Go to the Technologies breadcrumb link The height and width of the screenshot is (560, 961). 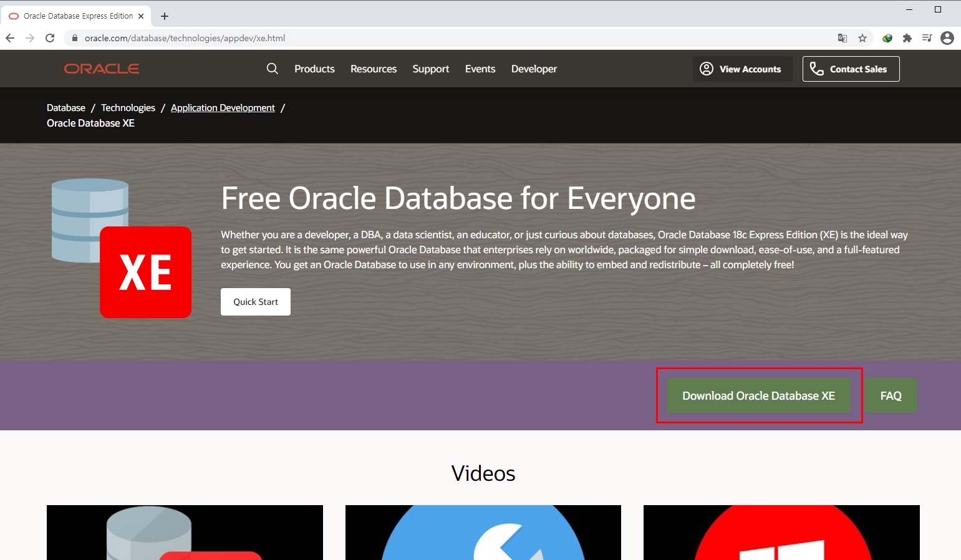[x=128, y=108]
